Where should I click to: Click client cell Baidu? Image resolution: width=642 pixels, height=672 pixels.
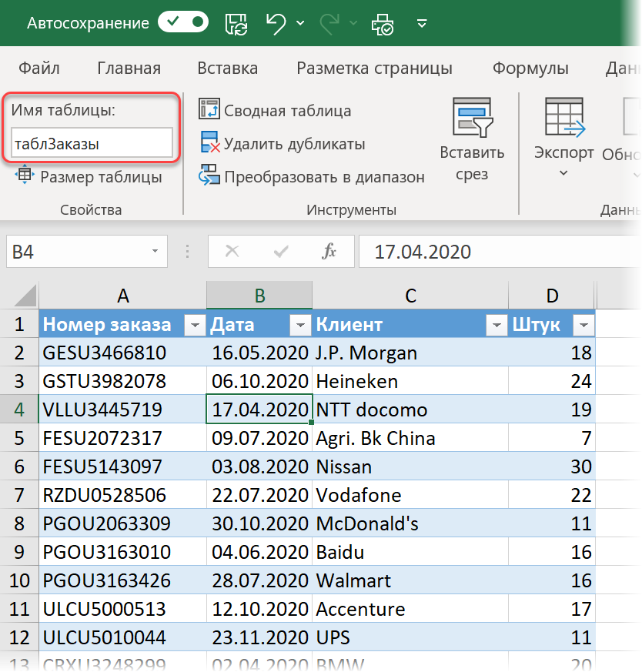[x=410, y=552]
